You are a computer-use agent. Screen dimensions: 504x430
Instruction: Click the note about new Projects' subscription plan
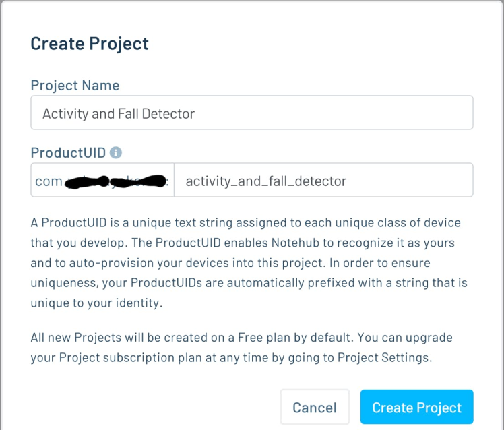click(241, 347)
